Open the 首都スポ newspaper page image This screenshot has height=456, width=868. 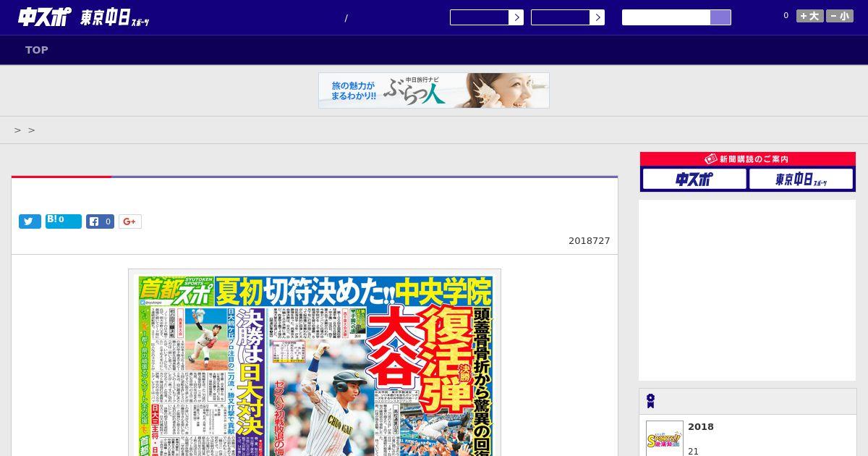(x=315, y=363)
